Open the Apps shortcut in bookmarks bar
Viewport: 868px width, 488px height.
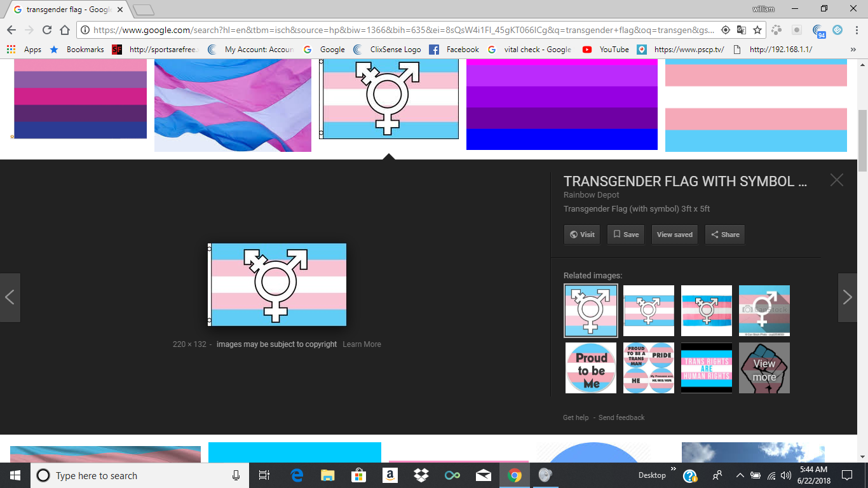24,50
